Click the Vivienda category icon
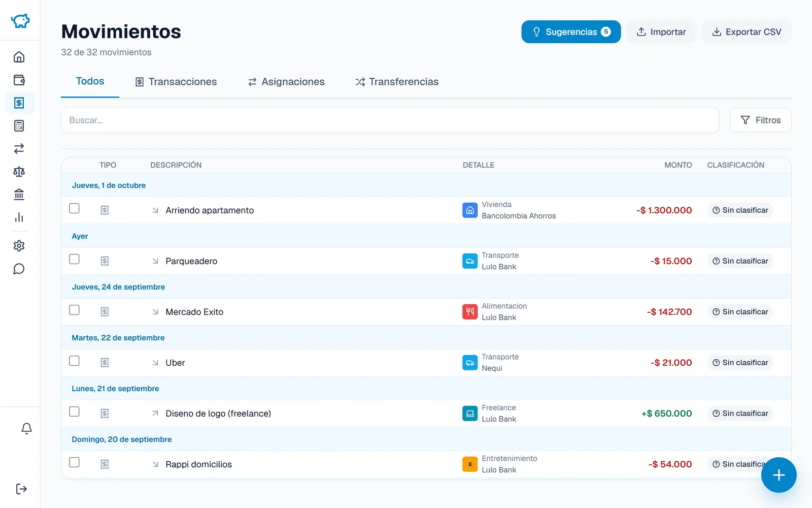The image size is (812, 508). point(470,210)
